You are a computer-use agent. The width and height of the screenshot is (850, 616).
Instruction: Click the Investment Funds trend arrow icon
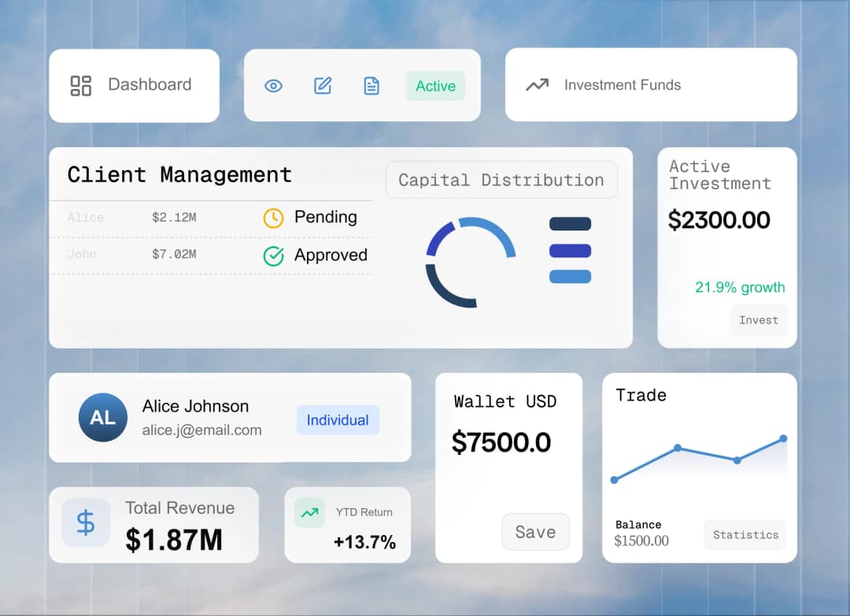tap(537, 85)
